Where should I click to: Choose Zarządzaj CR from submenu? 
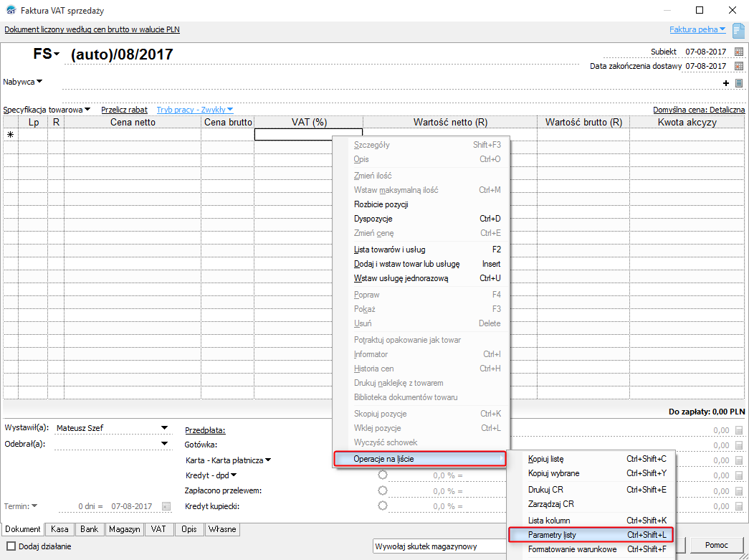(x=591, y=503)
